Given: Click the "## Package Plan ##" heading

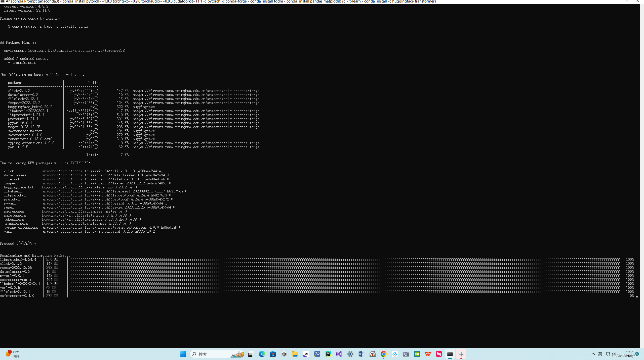Looking at the screenshot, I should (18, 42).
